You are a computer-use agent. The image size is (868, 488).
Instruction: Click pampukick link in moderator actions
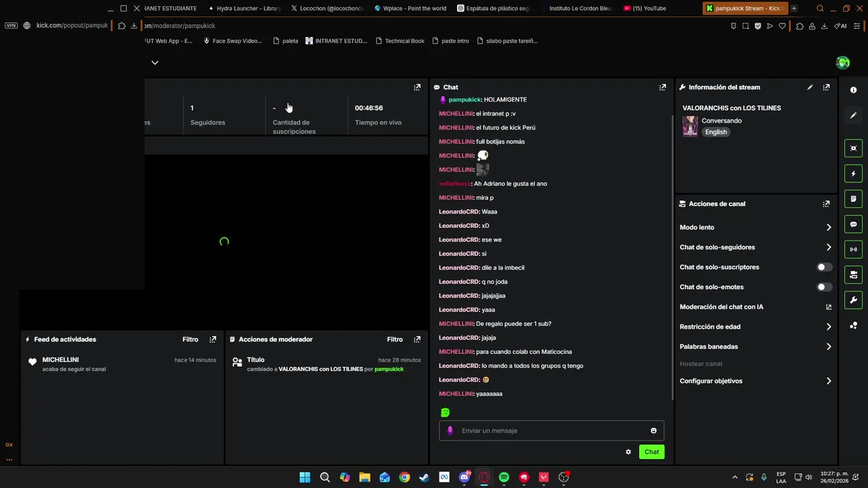click(x=389, y=369)
